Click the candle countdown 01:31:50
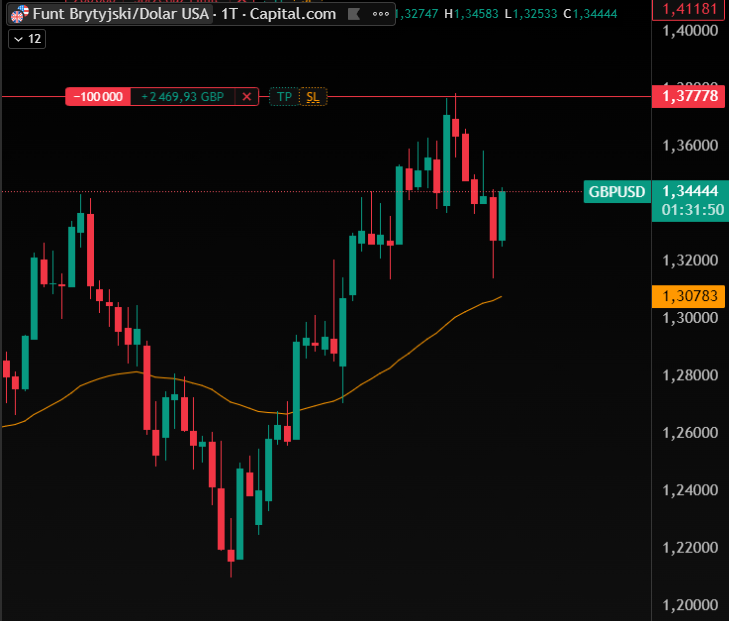 pyautogui.click(x=693, y=210)
